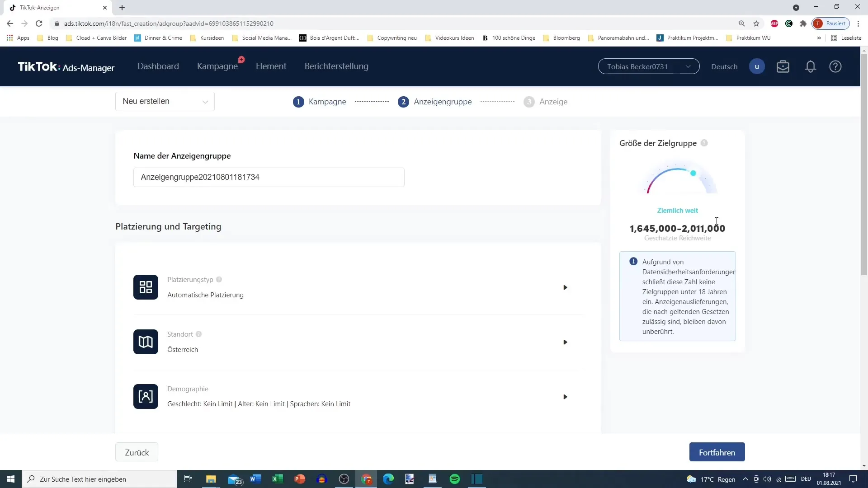Click the audience size gauge indicator dot
Screen dimensions: 868x488
pos(693,173)
